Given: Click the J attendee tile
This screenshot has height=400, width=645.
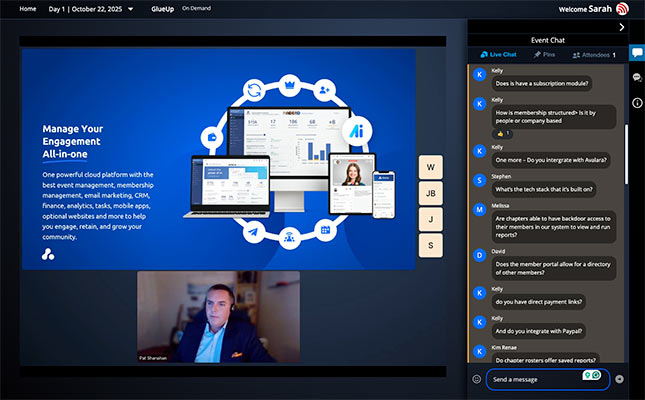Looking at the screenshot, I should point(431,219).
